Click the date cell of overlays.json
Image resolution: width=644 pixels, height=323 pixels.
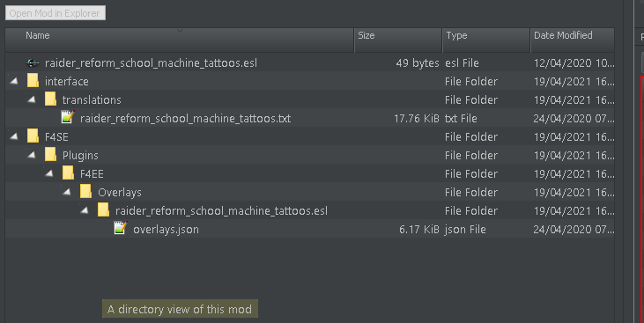(x=574, y=229)
